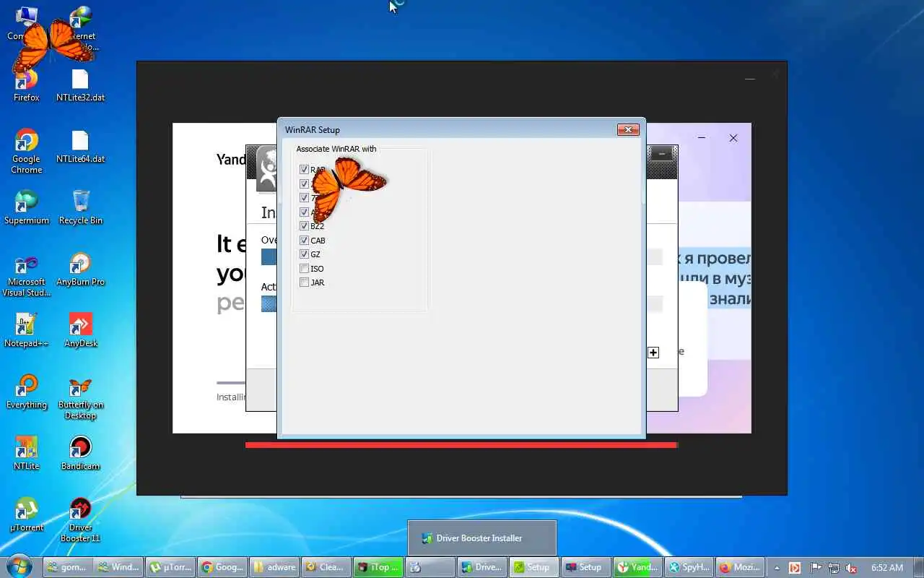Open the red tray icon beside the arrow
The width and height of the screenshot is (924, 578).
(795, 568)
